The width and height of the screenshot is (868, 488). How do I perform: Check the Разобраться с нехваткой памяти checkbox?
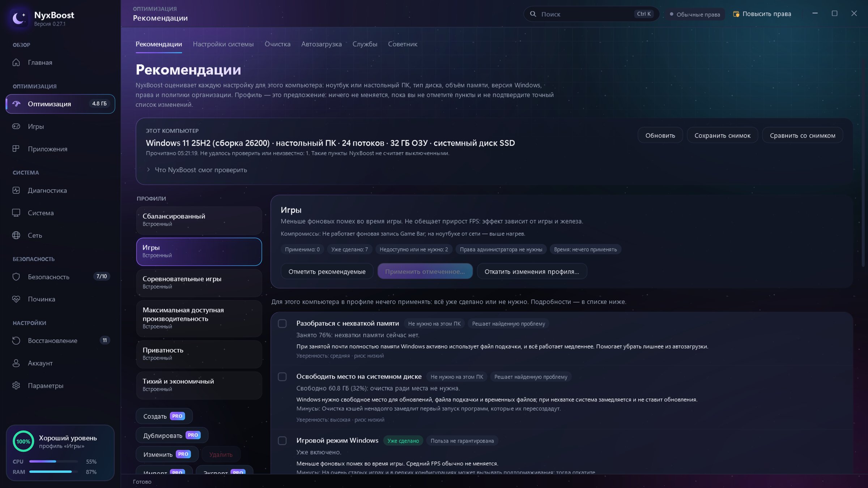point(282,324)
